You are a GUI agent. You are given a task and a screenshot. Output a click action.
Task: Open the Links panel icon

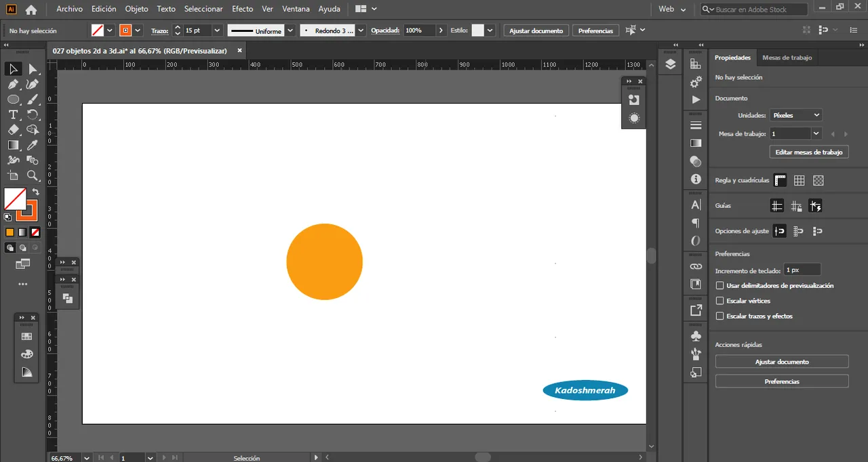(x=696, y=266)
